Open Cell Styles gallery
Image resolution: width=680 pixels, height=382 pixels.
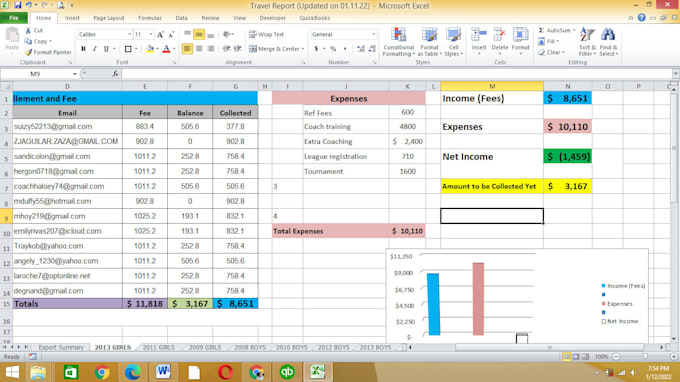pos(454,42)
